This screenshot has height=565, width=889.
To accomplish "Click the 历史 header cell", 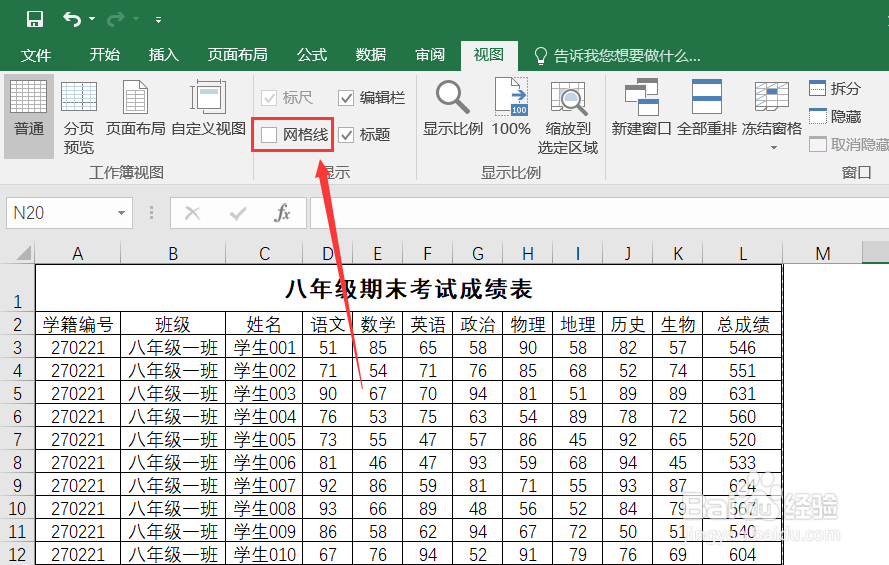I will [628, 324].
